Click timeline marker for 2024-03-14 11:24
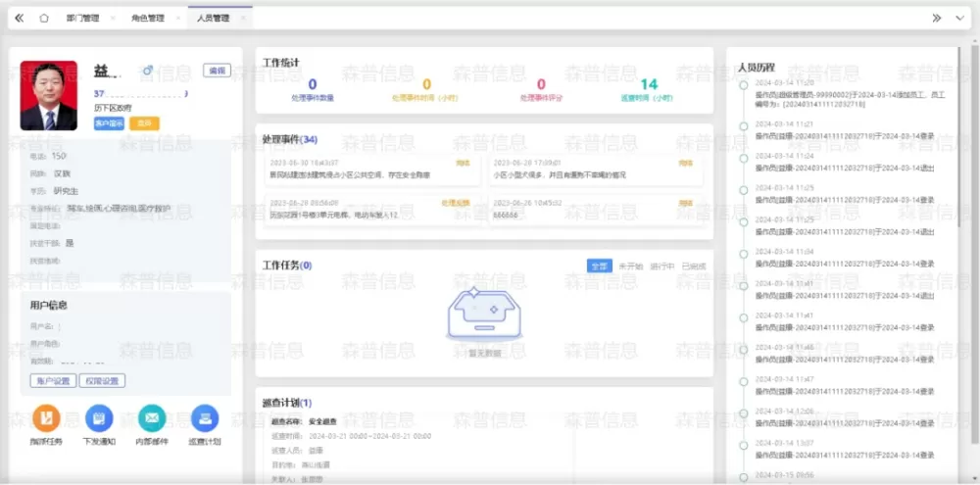This screenshot has height=485, width=980. pyautogui.click(x=743, y=158)
